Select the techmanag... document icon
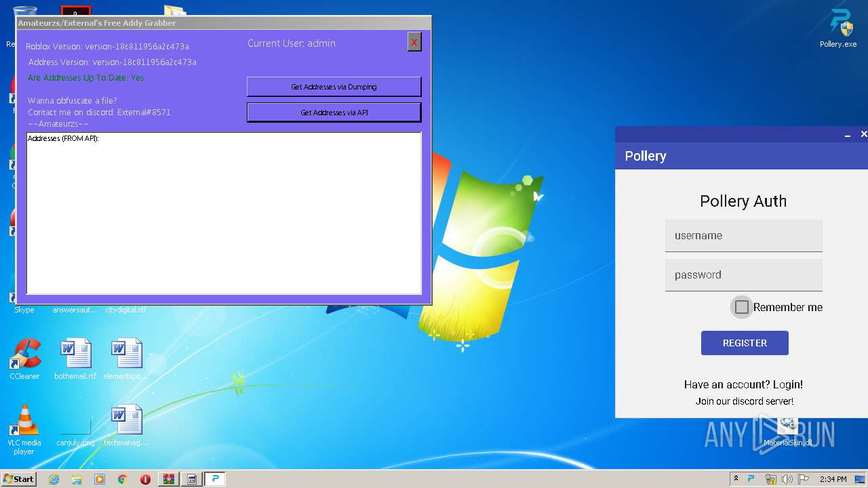Viewport: 868px width, 488px height. pyautogui.click(x=126, y=426)
